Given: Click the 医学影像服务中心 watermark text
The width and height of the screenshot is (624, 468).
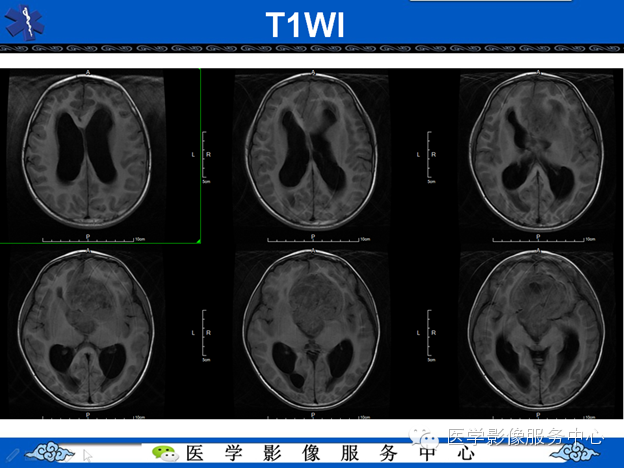Looking at the screenshot, I should (525, 437).
